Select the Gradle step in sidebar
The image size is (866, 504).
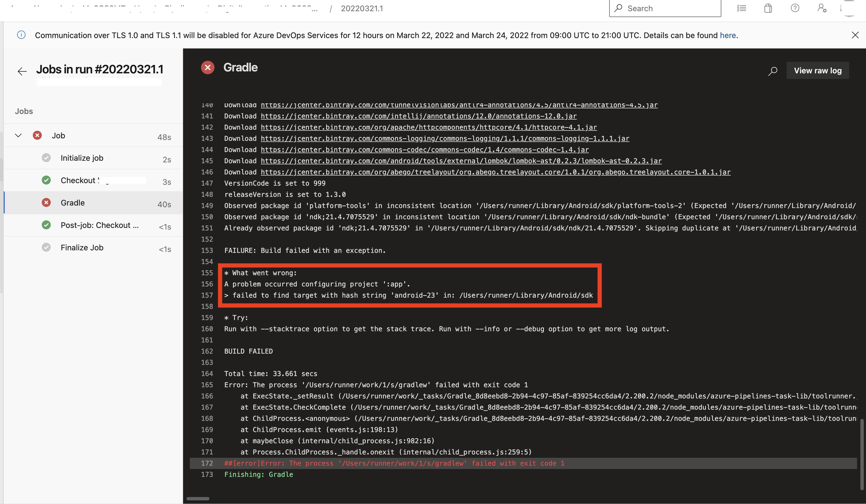click(x=72, y=202)
